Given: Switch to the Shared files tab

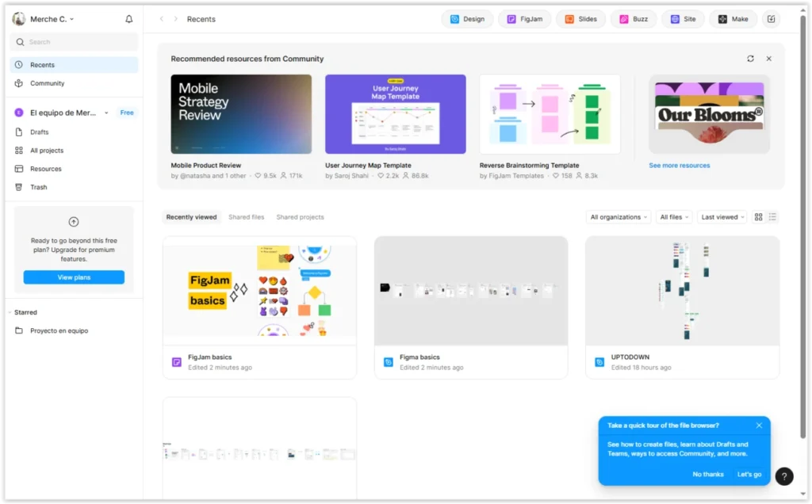Looking at the screenshot, I should (x=247, y=216).
